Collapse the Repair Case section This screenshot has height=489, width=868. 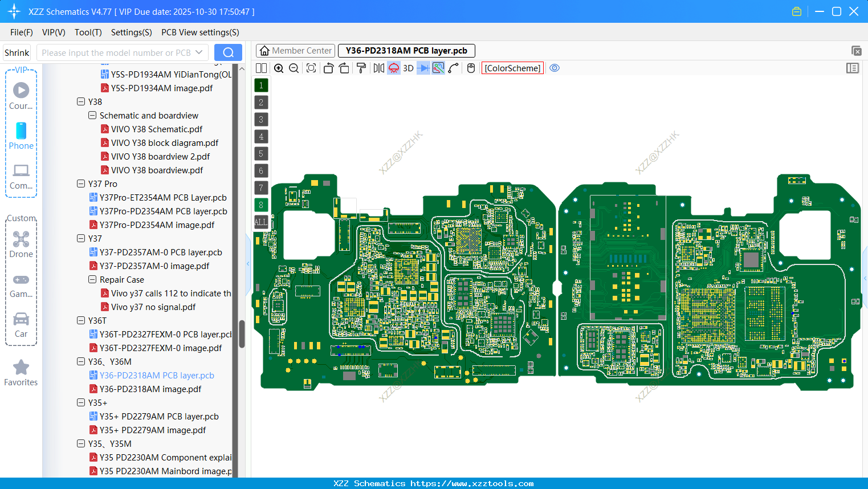[x=92, y=279]
